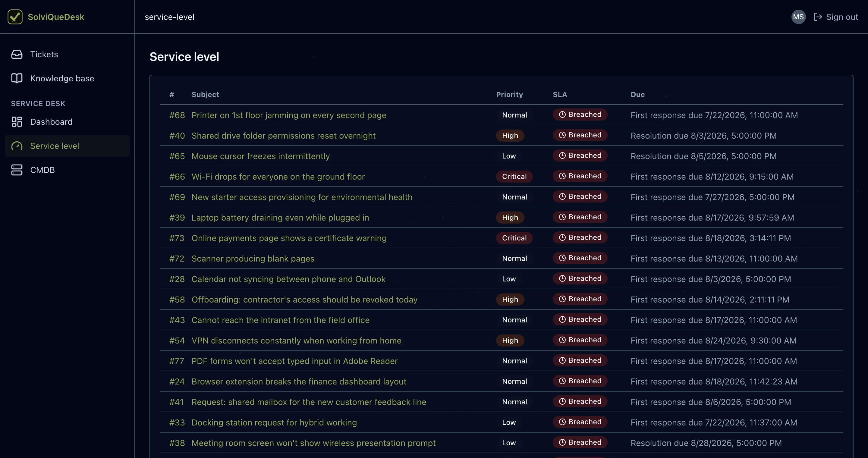The image size is (868, 458).
Task: Open CMDB in the sidebar
Action: tap(67, 170)
